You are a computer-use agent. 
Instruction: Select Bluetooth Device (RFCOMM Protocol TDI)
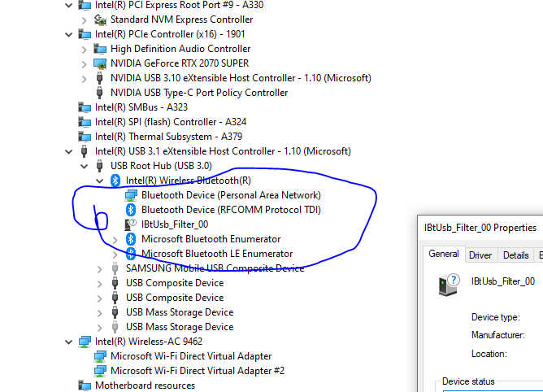[x=231, y=210]
